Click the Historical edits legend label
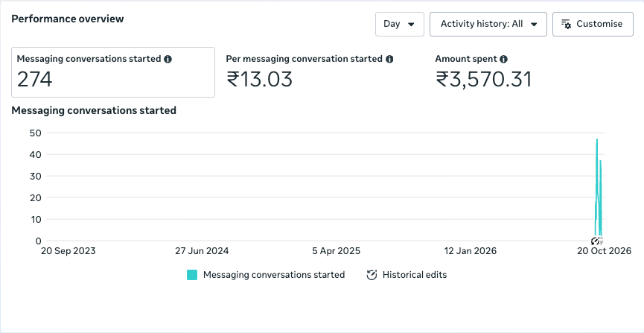This screenshot has width=644, height=333. pos(415,275)
